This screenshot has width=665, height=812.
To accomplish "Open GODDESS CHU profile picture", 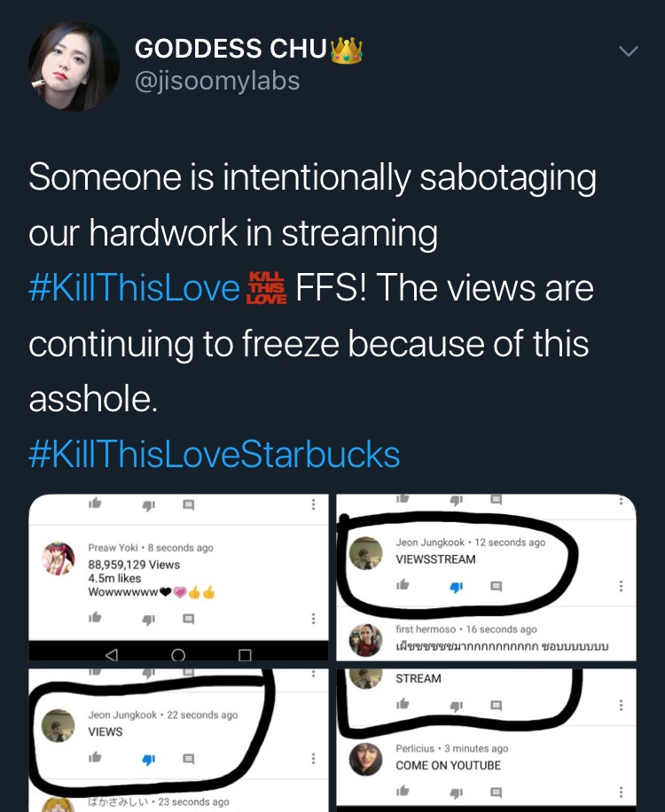I will coord(74,66).
